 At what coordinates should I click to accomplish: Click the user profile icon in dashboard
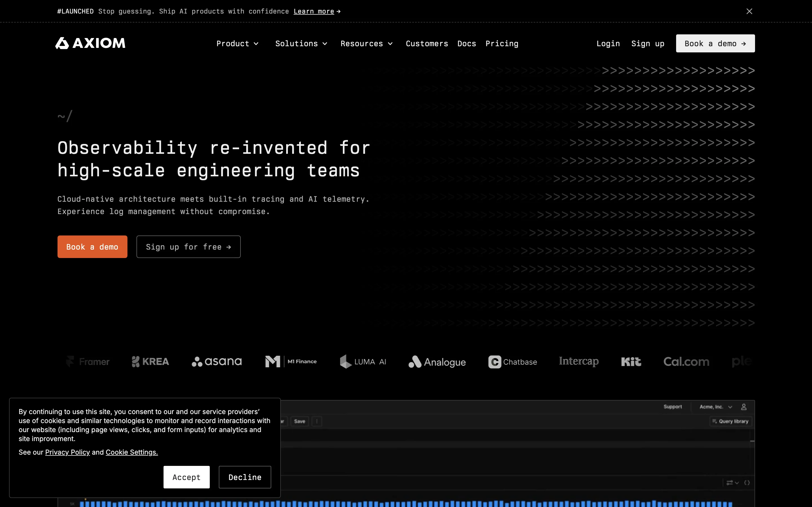tap(743, 407)
